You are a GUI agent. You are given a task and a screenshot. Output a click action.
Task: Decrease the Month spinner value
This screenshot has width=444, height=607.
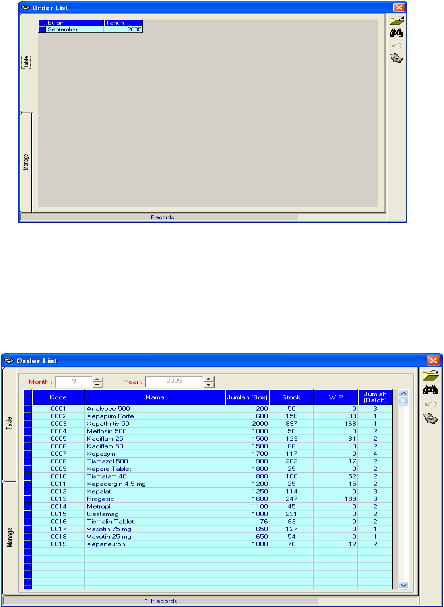click(98, 385)
